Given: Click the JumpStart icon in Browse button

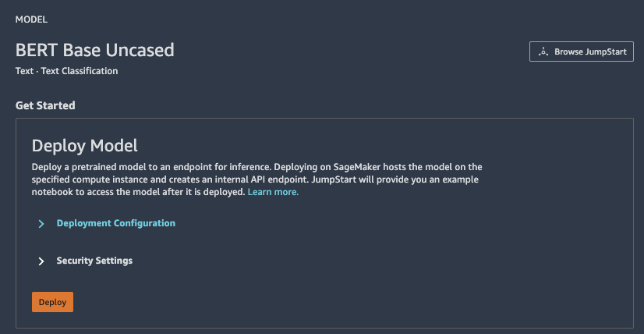Looking at the screenshot, I should [x=543, y=52].
